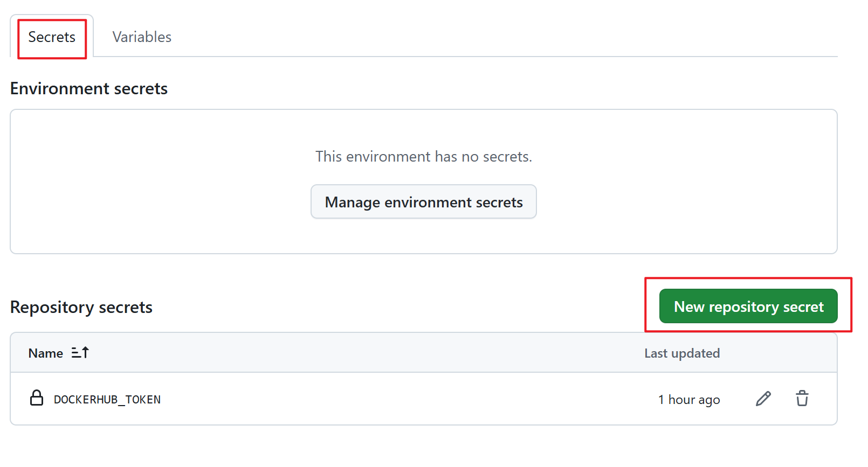Click the Repository secrets heading

(81, 307)
